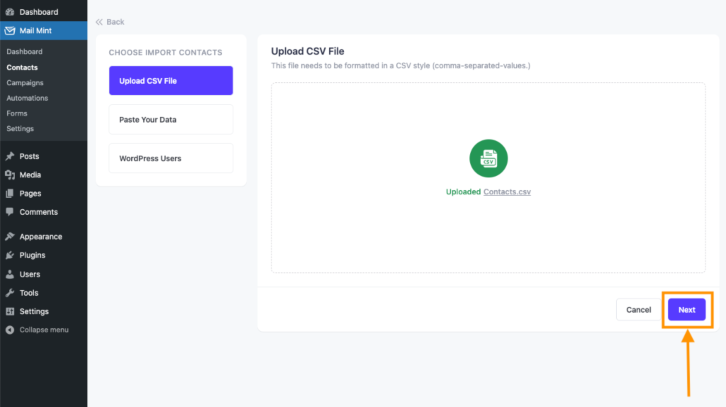726x407 pixels.
Task: Open the Posts menu label
Action: pos(29,156)
